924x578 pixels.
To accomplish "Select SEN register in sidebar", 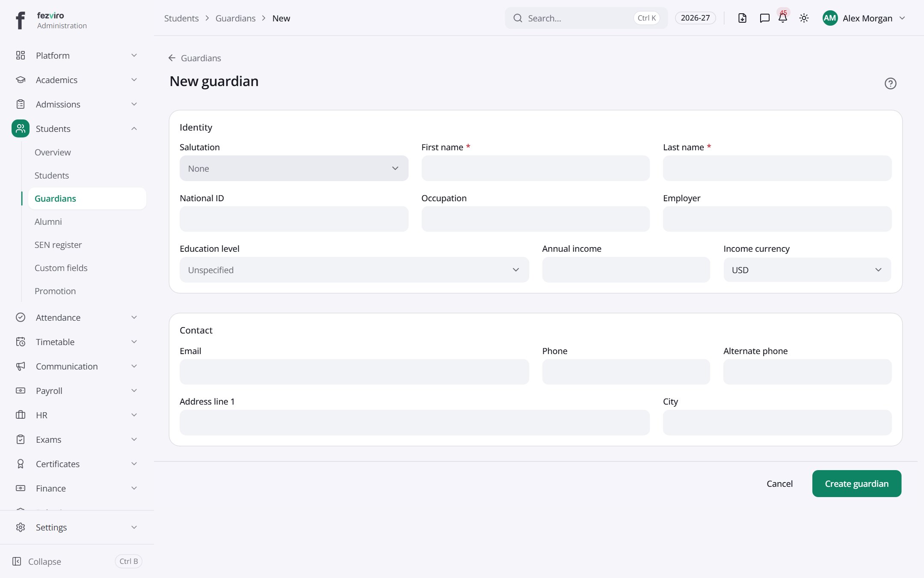I will tap(58, 245).
